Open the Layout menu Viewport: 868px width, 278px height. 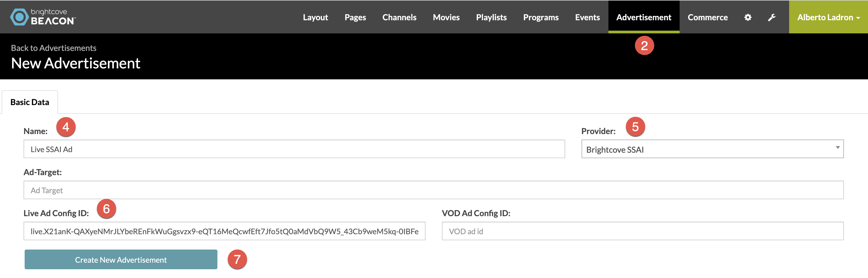pos(315,17)
